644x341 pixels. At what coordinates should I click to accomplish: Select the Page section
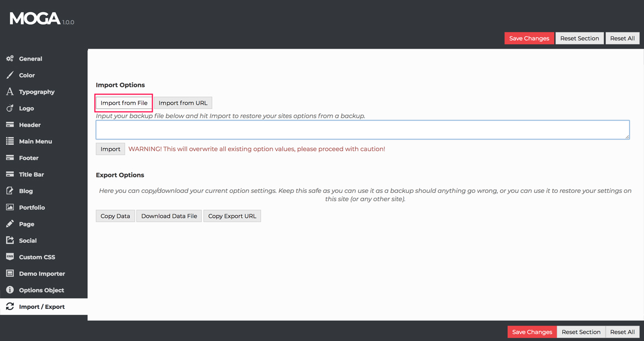tap(44, 224)
